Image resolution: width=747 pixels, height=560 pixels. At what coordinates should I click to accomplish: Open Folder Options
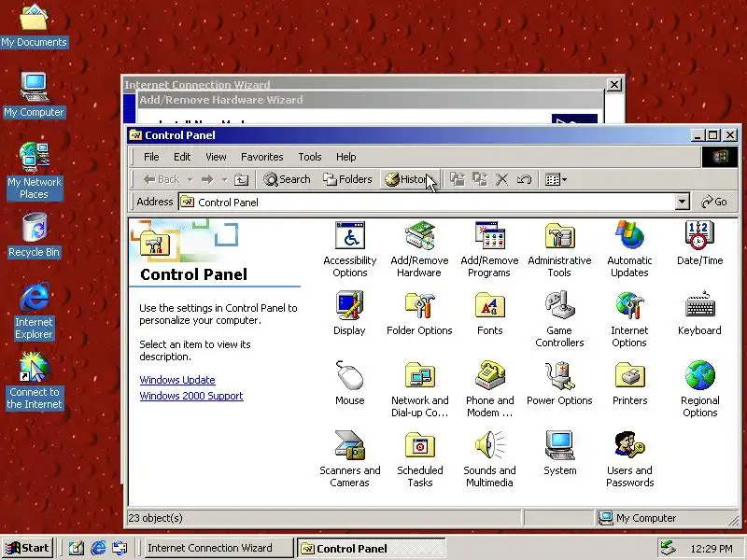click(419, 314)
